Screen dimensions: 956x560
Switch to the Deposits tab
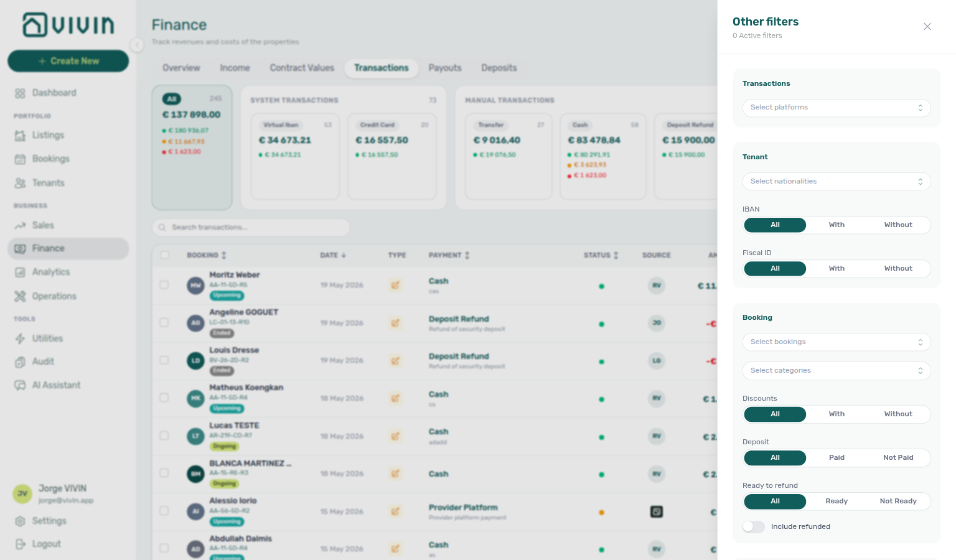[x=499, y=68]
